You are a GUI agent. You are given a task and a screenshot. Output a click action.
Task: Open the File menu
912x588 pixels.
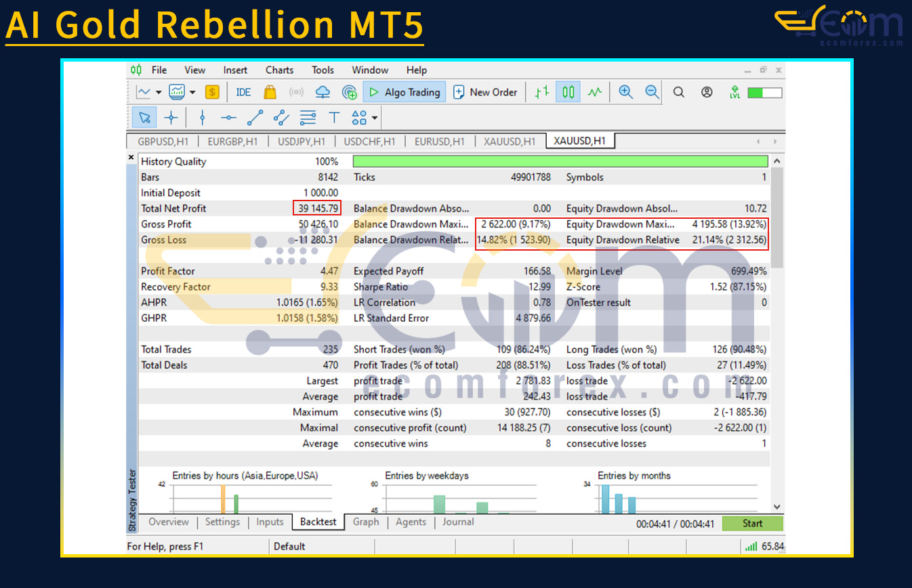(159, 70)
